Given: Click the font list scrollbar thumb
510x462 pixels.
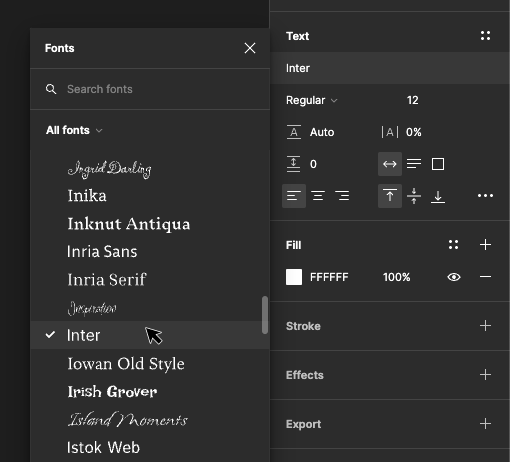Looking at the screenshot, I should tap(265, 315).
